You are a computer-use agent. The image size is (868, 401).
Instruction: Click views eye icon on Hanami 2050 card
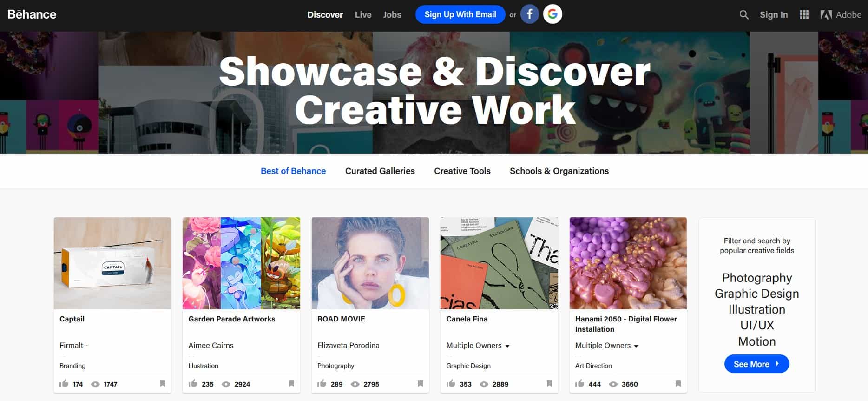(613, 384)
